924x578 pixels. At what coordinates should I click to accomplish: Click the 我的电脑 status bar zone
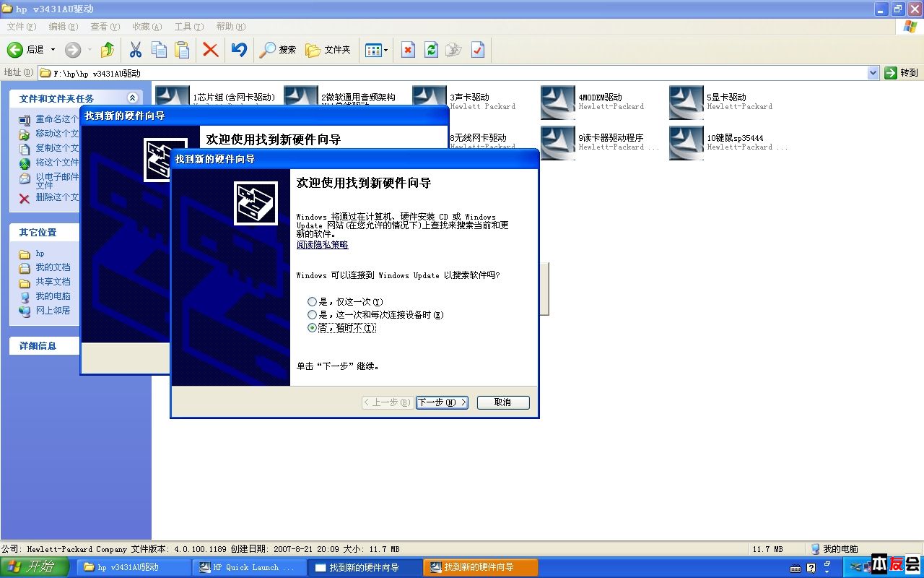click(834, 549)
